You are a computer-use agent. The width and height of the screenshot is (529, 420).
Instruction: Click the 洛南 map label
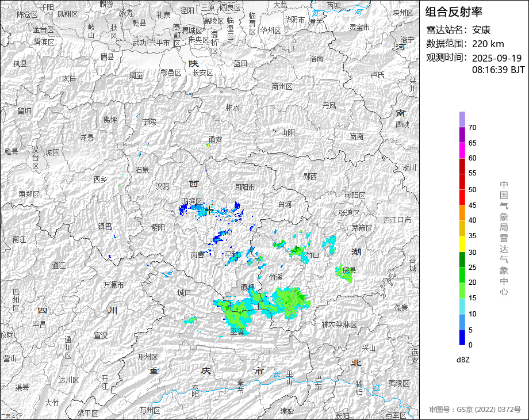coord(316,59)
